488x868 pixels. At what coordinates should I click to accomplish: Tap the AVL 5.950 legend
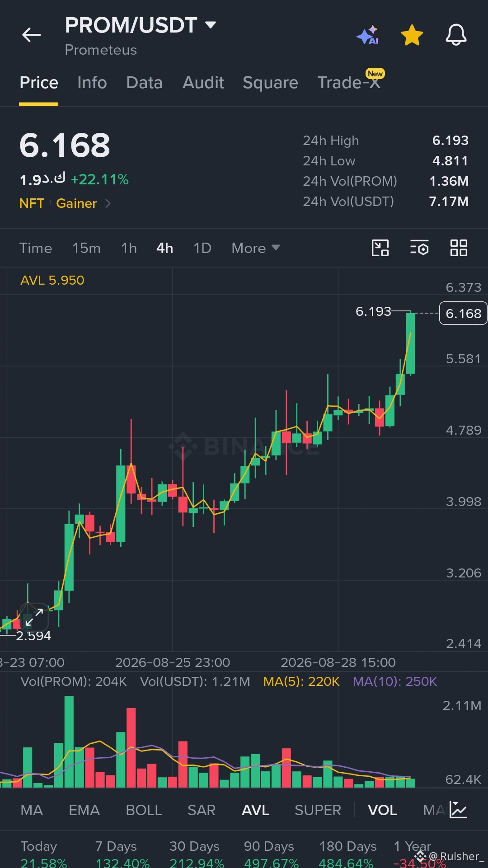coord(52,280)
